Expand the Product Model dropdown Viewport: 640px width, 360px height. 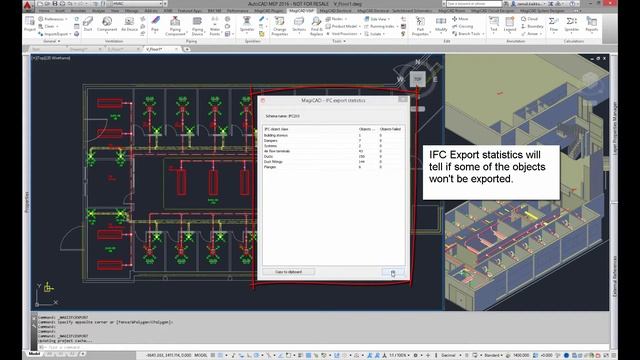click(x=343, y=26)
